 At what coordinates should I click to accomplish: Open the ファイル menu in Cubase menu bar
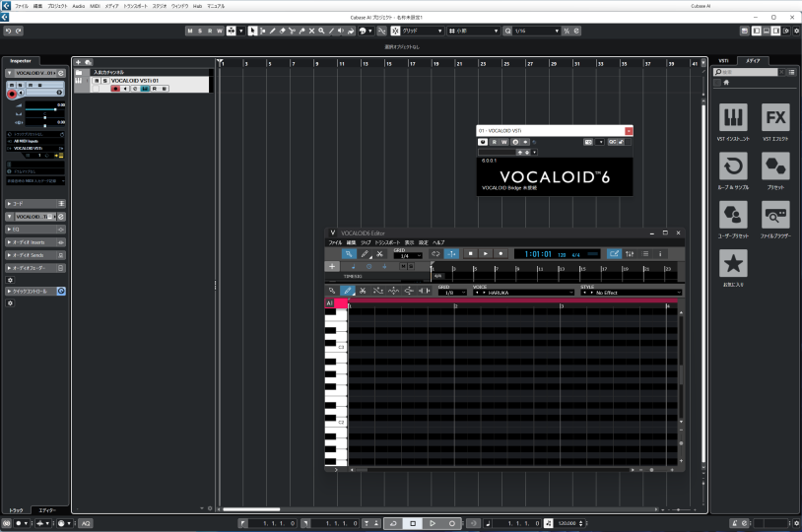pyautogui.click(x=22, y=6)
